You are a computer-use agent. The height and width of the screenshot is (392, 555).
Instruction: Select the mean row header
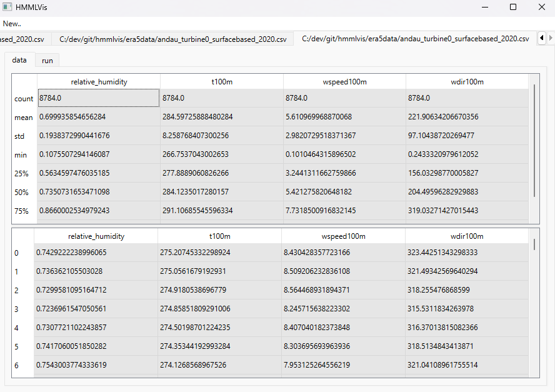click(24, 117)
